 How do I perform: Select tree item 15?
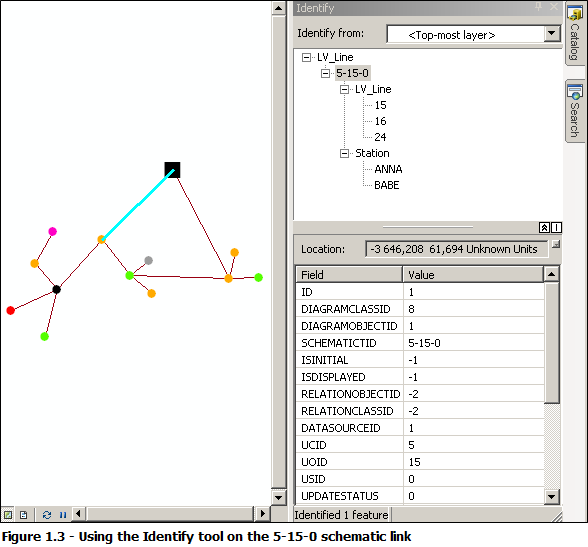click(380, 105)
